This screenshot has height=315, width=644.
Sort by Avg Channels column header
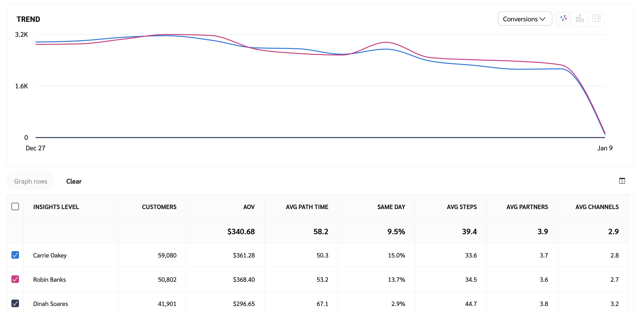click(597, 207)
